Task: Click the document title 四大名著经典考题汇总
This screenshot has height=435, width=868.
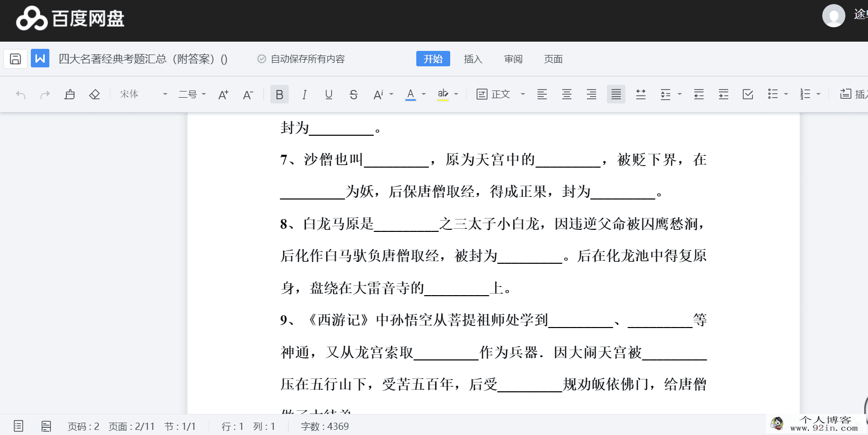Action: point(143,59)
